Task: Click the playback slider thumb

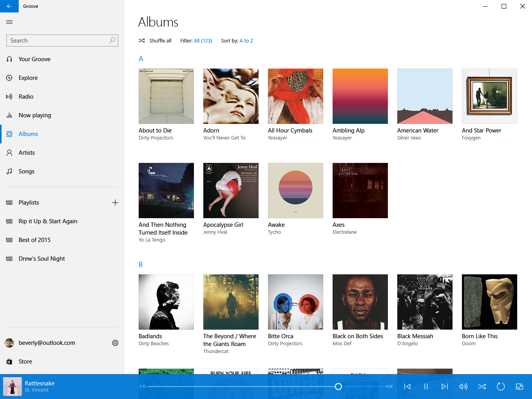Action: coord(338,387)
